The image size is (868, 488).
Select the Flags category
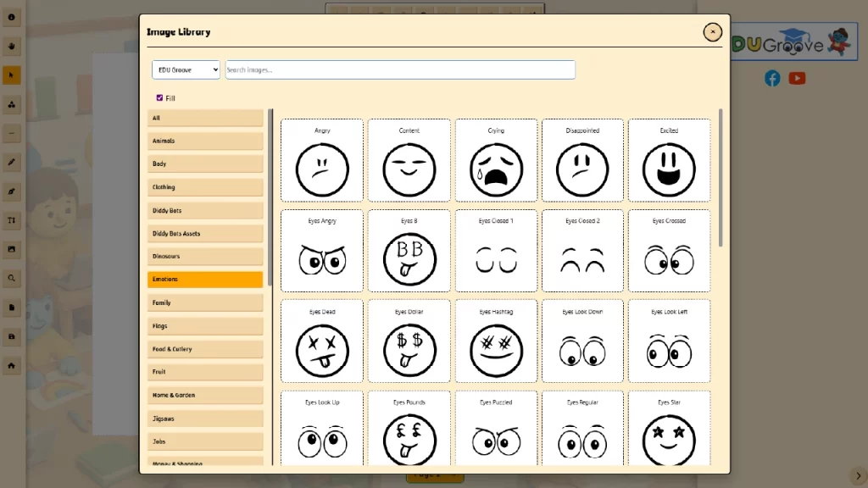[x=205, y=326]
